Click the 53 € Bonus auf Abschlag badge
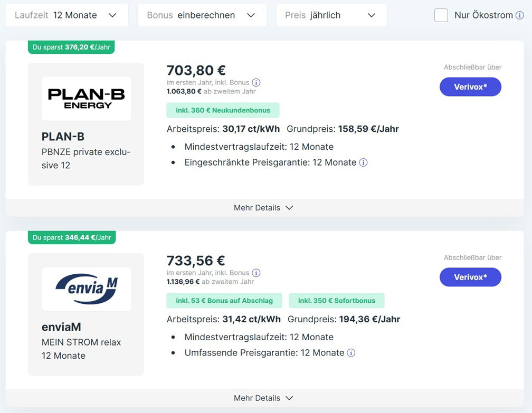Image resolution: width=532 pixels, height=413 pixels. click(224, 301)
